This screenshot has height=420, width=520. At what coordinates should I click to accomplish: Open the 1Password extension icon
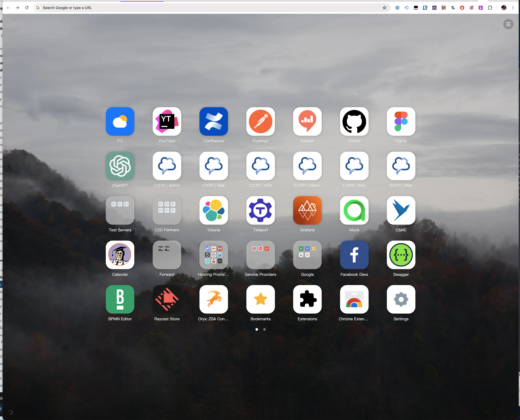(x=397, y=8)
